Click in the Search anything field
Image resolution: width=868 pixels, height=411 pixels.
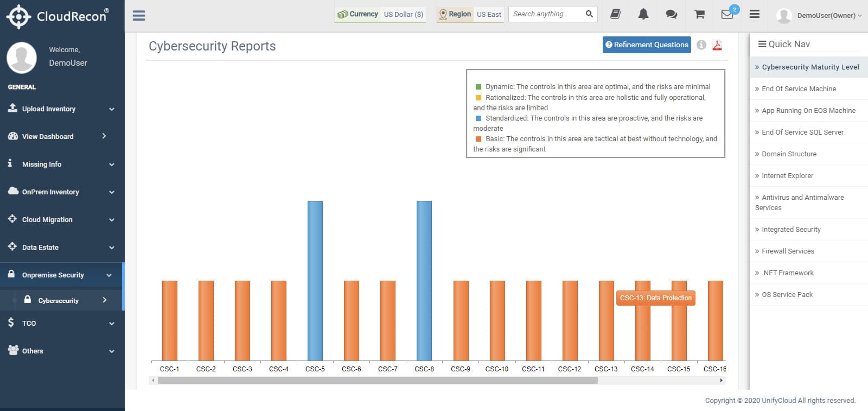pos(547,14)
